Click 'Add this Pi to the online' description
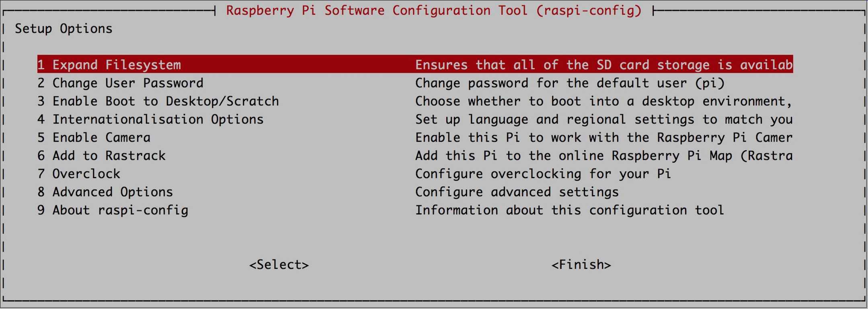This screenshot has width=868, height=309. [x=509, y=155]
